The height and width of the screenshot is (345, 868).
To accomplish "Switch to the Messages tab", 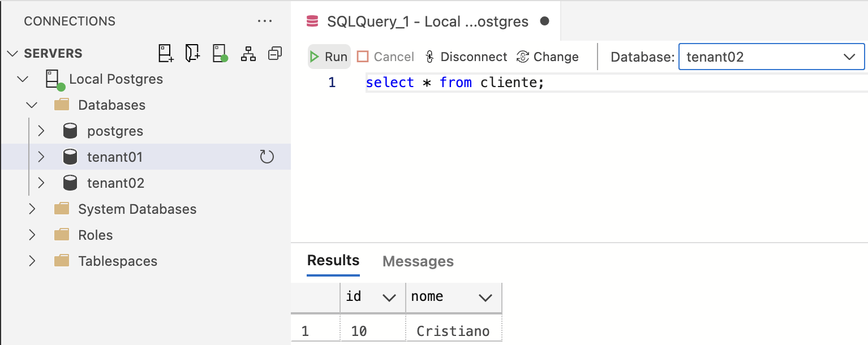I will [418, 261].
